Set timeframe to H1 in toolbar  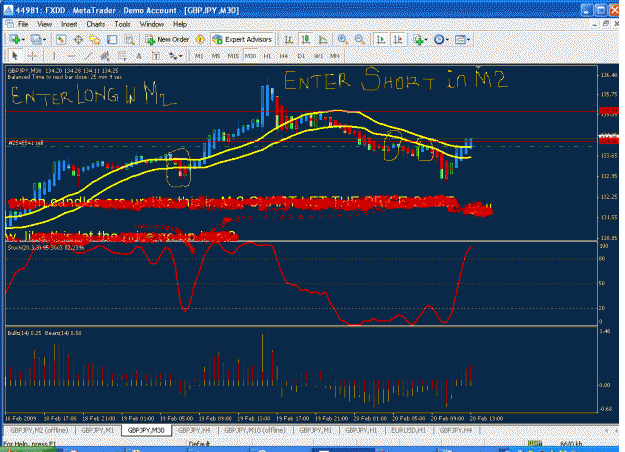point(267,56)
